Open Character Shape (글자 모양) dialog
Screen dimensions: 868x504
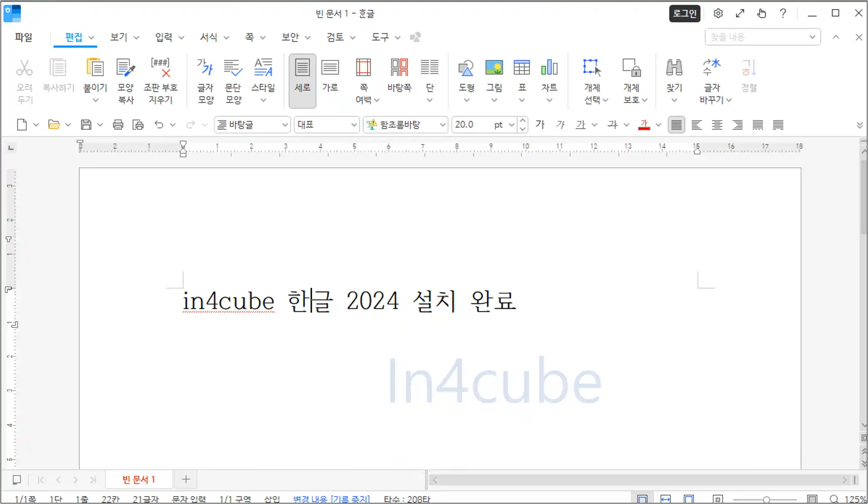(x=205, y=68)
